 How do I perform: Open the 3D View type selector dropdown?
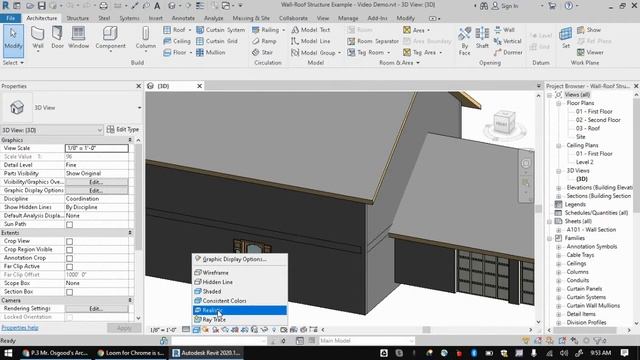140,108
